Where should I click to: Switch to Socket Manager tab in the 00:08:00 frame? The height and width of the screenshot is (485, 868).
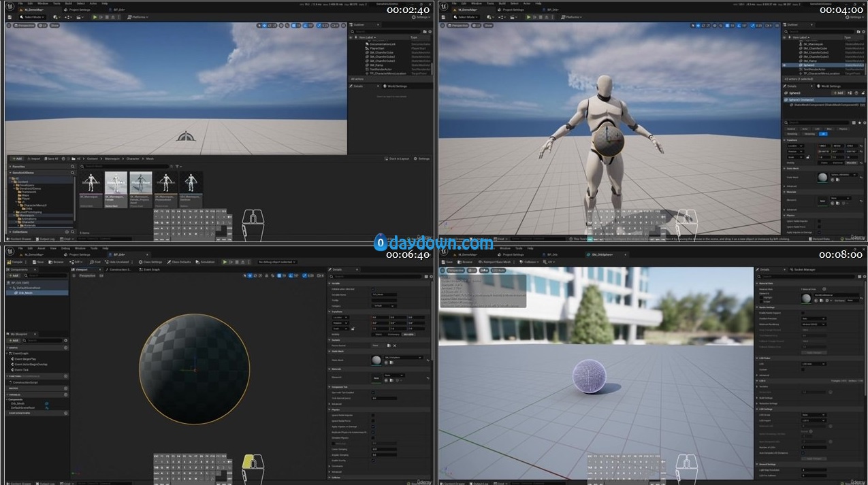[803, 269]
